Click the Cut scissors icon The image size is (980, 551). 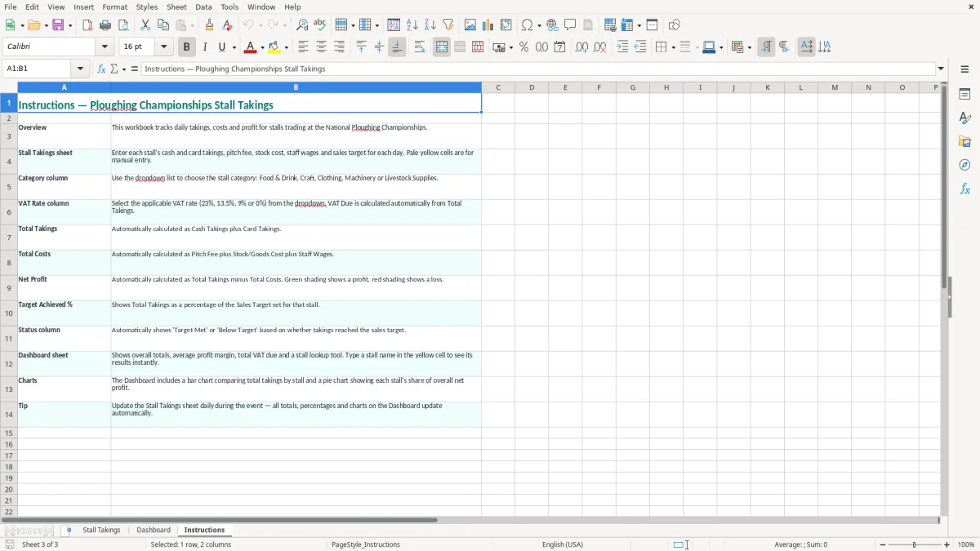point(145,25)
